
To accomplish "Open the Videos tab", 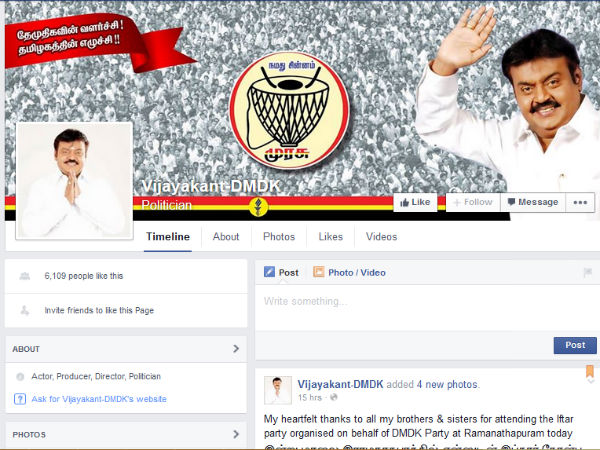I will (381, 237).
